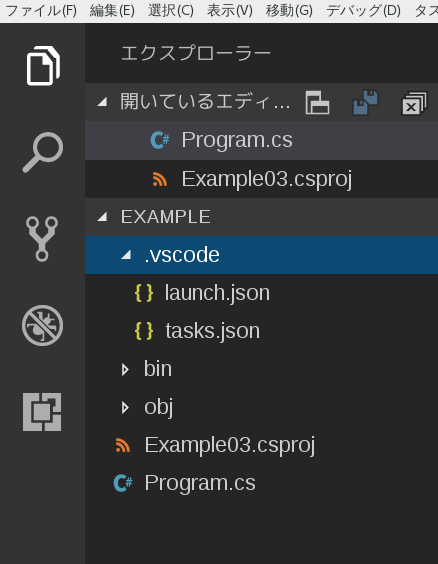This screenshot has height=564, width=438.
Task: Open the Explorer view in activity bar
Action: pyautogui.click(x=43, y=66)
